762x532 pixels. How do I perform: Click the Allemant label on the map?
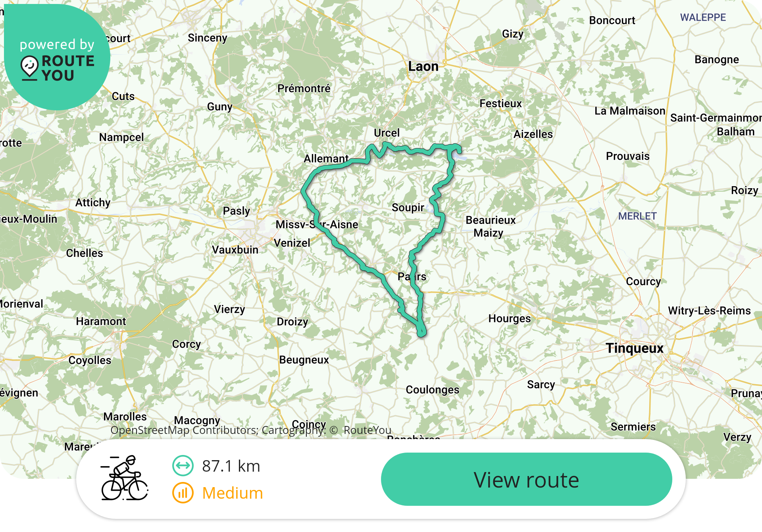click(326, 159)
